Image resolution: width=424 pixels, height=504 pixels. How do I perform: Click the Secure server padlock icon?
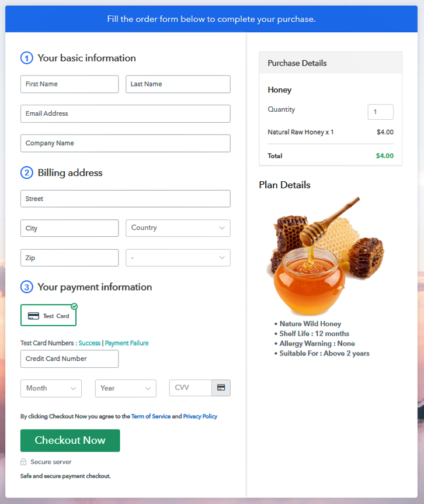23,462
